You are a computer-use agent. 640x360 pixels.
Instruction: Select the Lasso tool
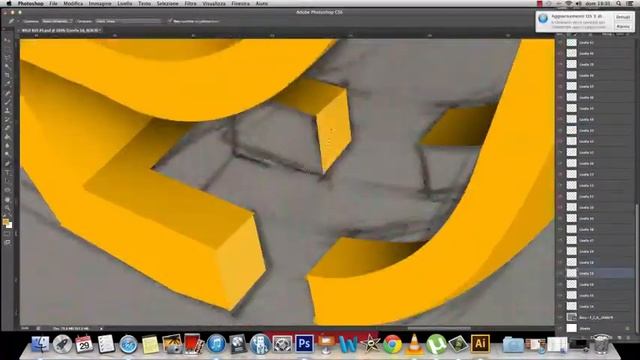[x=7, y=58]
